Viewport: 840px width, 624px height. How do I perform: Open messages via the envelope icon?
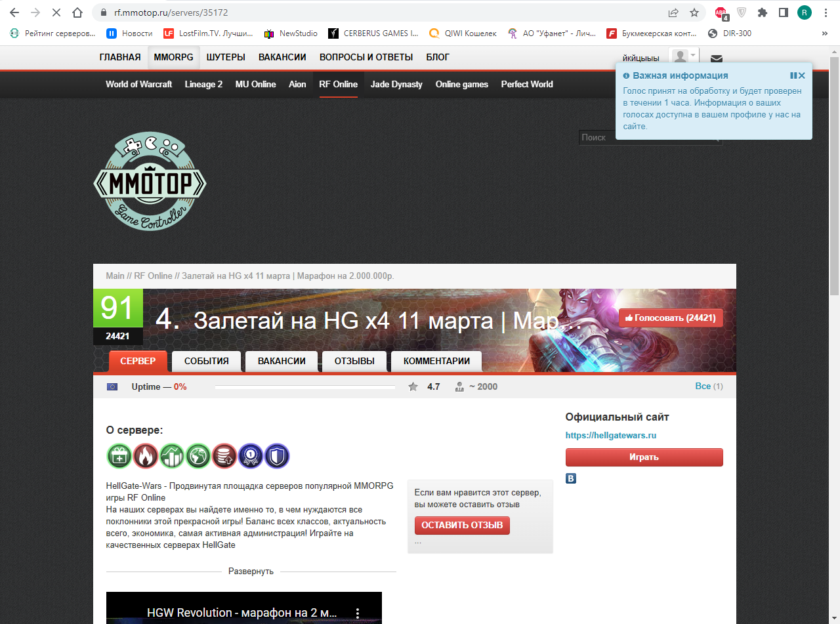click(x=717, y=58)
